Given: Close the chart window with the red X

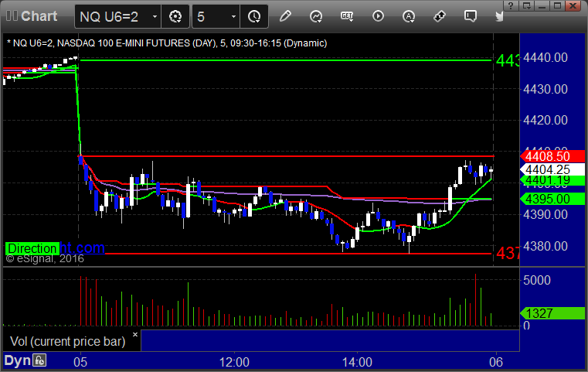Looking at the screenshot, I should pos(573,5).
